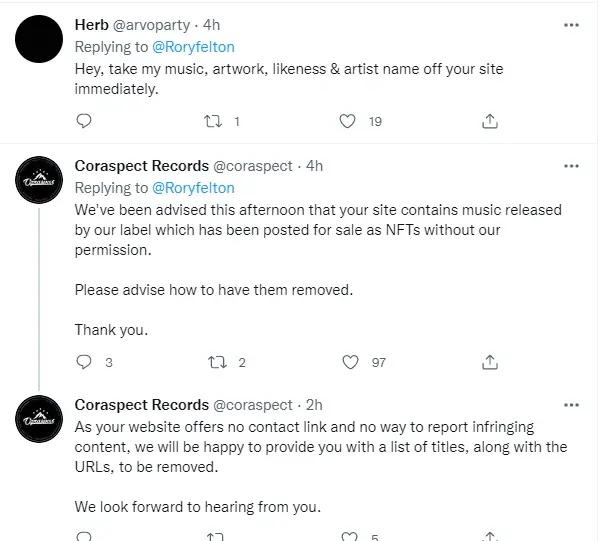This screenshot has width=600, height=541.
Task: Reply to Herb's tweet
Action: pyautogui.click(x=84, y=121)
